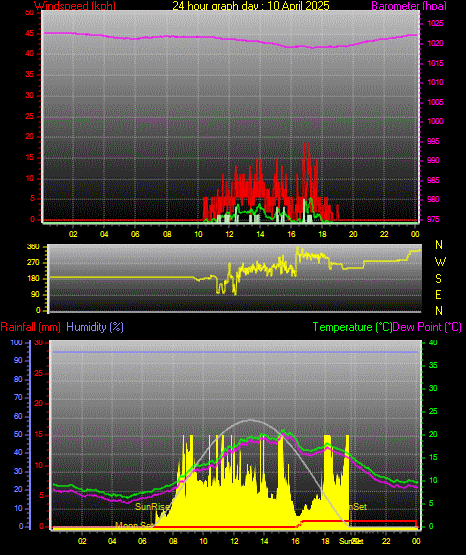Viewport: 466px width, 555px height.
Task: Click the 100 humidity scale value
Action: [x=16, y=342]
